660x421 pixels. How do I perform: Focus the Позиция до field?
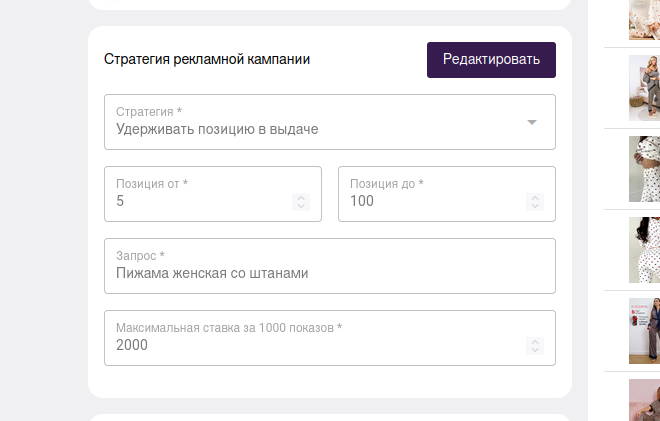tap(447, 194)
